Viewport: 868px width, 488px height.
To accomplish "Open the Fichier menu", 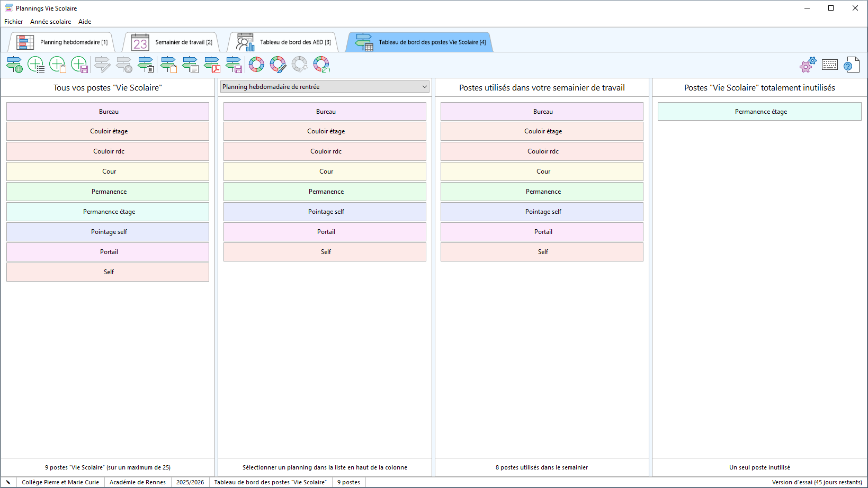I will pos(14,22).
